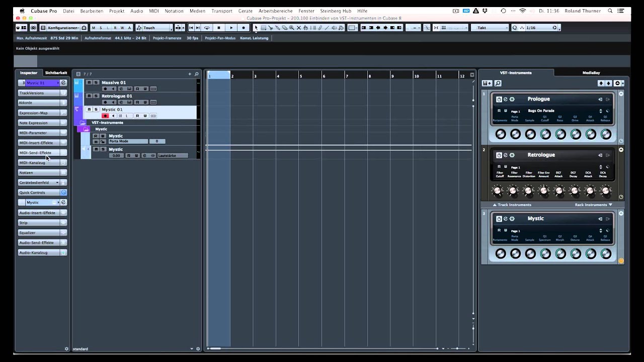Open the Arbeitsbereiche menu
Screen dimensions: 644x362
[275, 11]
